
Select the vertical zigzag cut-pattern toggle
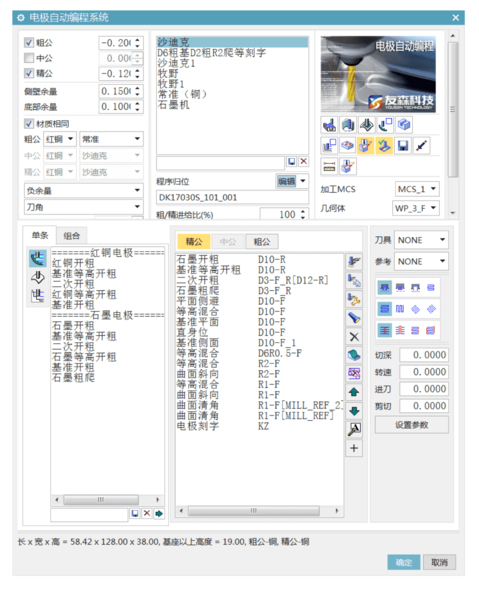(x=400, y=309)
